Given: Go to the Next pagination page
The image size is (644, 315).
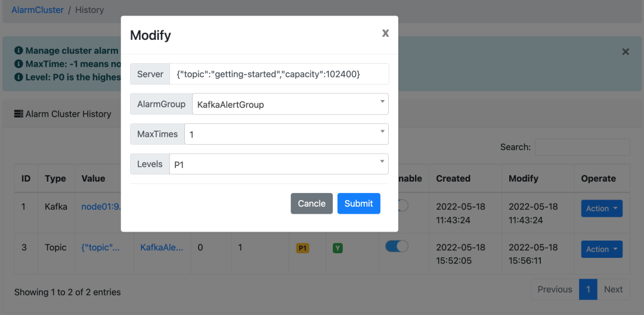Looking at the screenshot, I should coord(613,289).
